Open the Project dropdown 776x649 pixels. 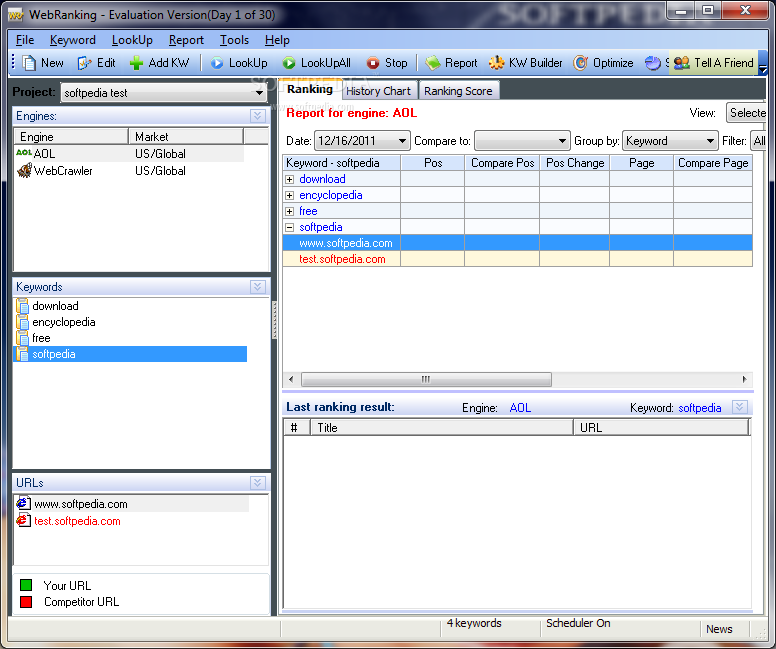[x=259, y=93]
